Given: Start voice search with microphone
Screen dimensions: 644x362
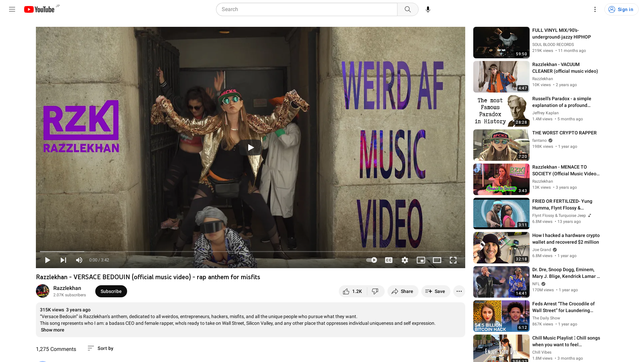Looking at the screenshot, I should pyautogui.click(x=428, y=9).
